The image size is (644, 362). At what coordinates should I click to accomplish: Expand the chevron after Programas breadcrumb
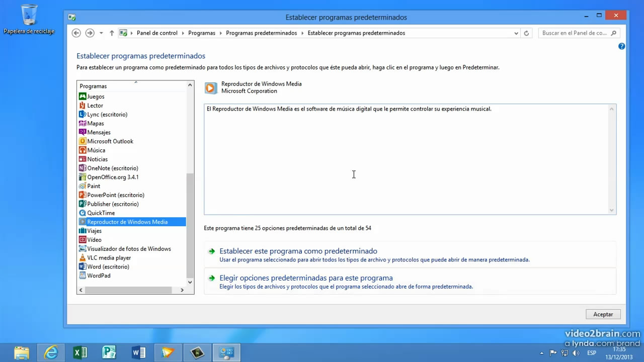click(x=221, y=33)
